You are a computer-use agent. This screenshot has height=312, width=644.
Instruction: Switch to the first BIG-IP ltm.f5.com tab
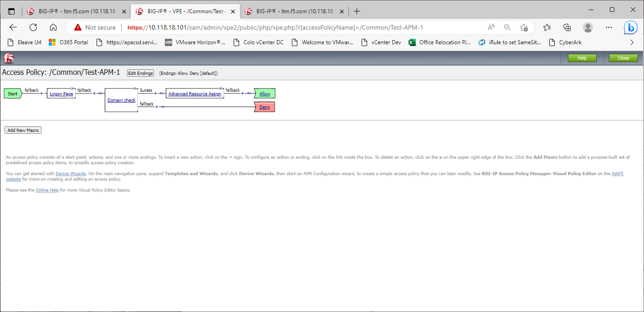pos(76,11)
